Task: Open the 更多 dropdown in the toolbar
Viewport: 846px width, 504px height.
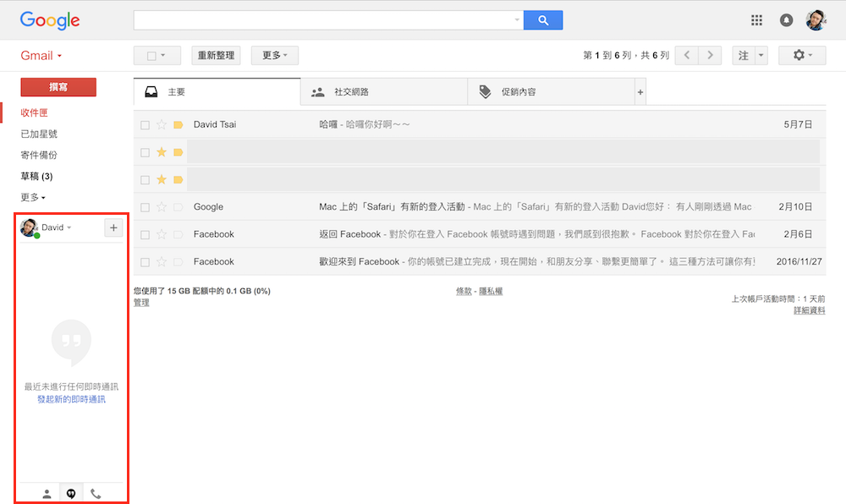Action: 272,54
